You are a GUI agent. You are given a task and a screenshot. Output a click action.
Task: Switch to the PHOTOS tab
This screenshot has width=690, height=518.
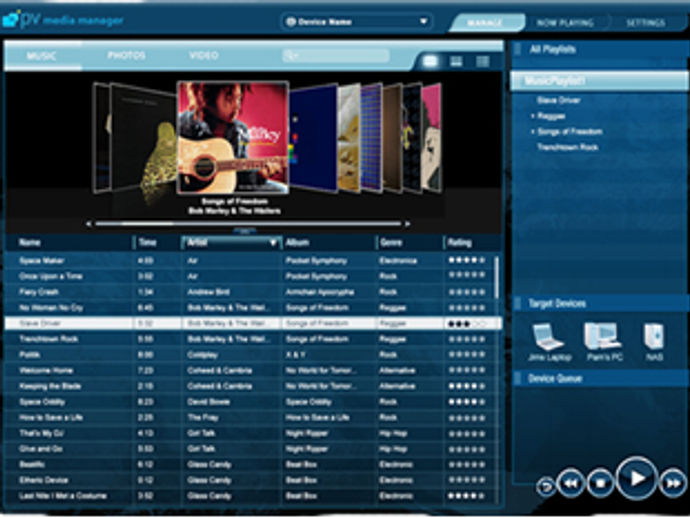pos(126,55)
